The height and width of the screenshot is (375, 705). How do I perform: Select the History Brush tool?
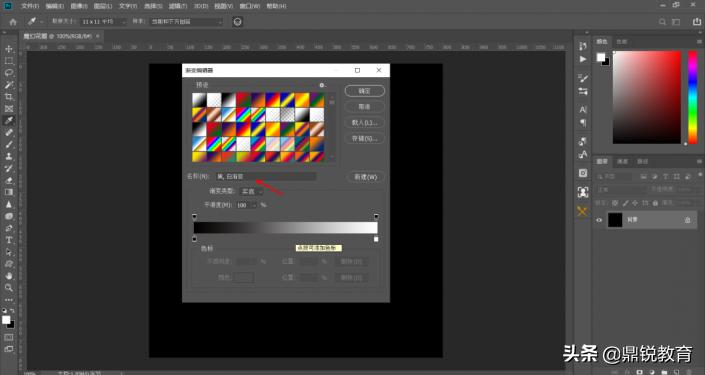[x=9, y=168]
